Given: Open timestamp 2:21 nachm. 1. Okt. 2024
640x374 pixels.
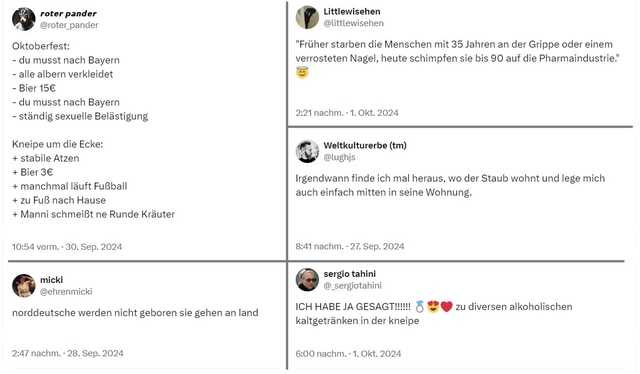Looking at the screenshot, I should pos(347,113).
